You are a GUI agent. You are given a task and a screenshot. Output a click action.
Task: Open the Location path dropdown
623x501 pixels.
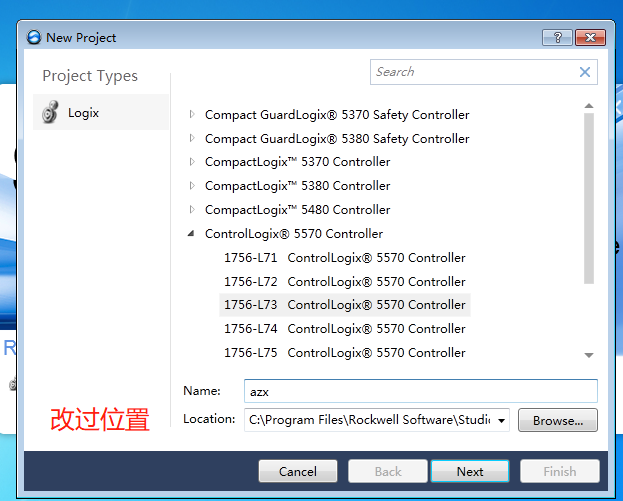[x=501, y=420]
